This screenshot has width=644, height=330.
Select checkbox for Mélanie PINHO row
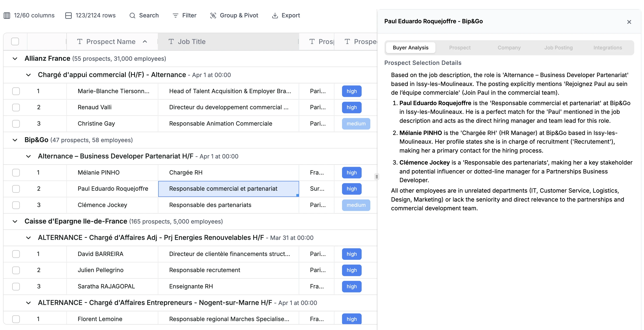pos(16,172)
